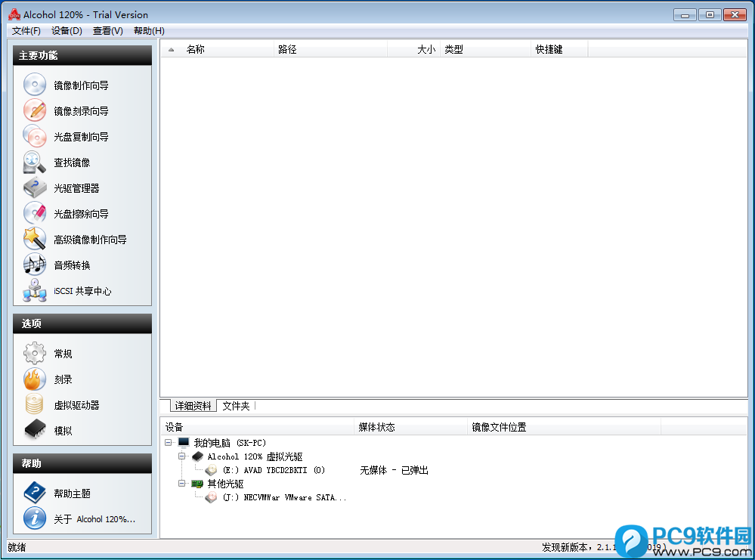The width and height of the screenshot is (755, 560).
Task: Click the 查找镜像 magnifier icon
Action: (x=35, y=162)
